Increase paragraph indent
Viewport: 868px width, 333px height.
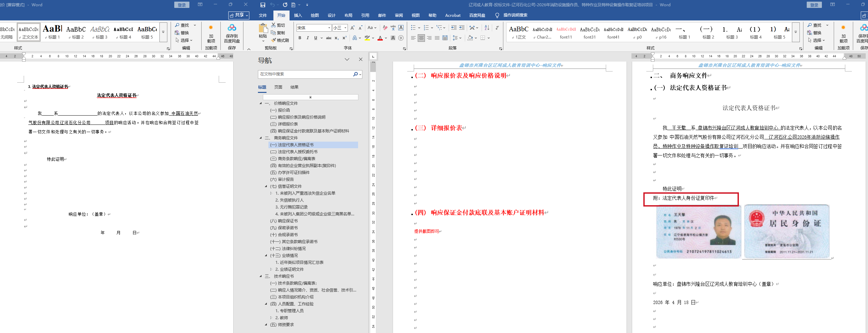point(462,28)
